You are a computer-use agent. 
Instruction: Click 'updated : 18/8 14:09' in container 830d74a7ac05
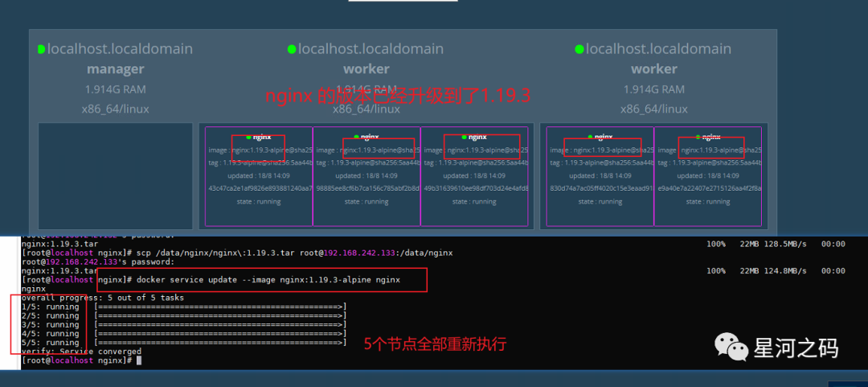tap(600, 175)
